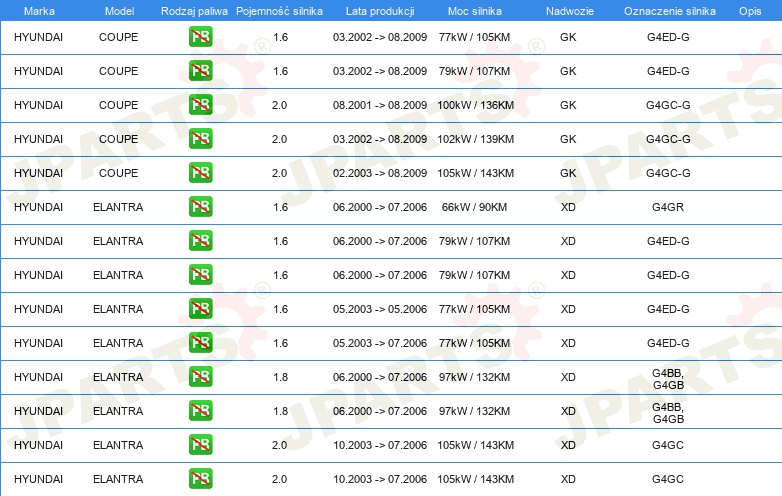The image size is (782, 496).
Task: Click the Pojemność silnika column header
Action: click(279, 11)
